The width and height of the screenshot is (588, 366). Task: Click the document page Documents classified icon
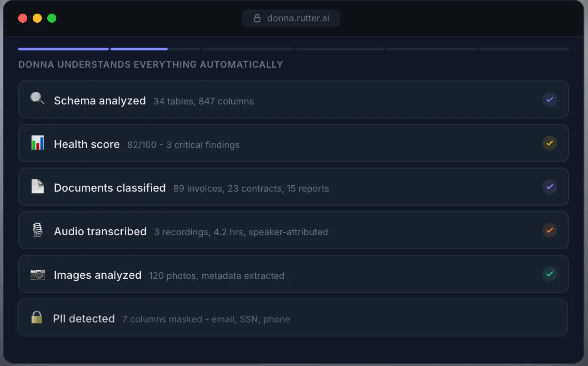[x=37, y=187]
